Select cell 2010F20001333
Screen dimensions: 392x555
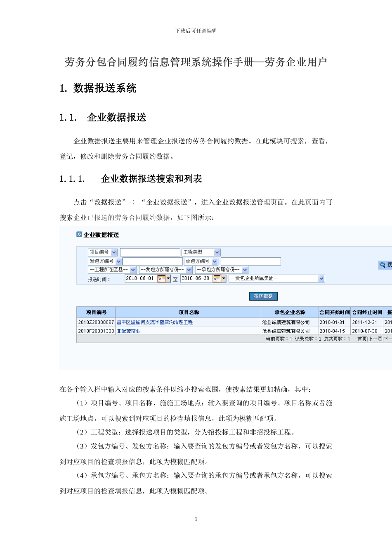pyautogui.click(x=96, y=331)
